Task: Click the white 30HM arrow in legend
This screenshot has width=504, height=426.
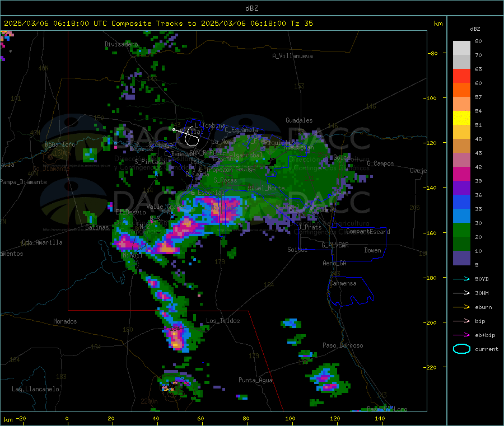Action: click(x=461, y=293)
